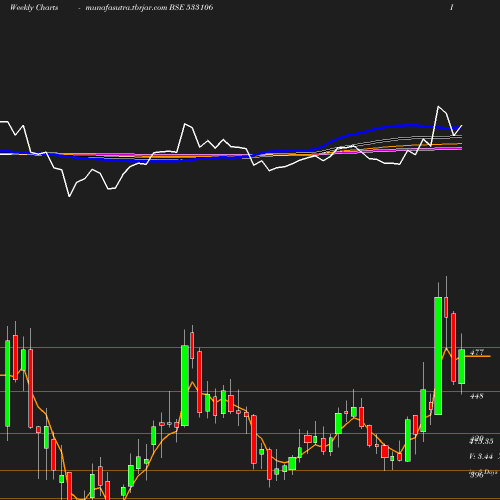The image size is (500, 500).
Task: Click the "Weekly Charts" title text
Action: tap(34, 7)
